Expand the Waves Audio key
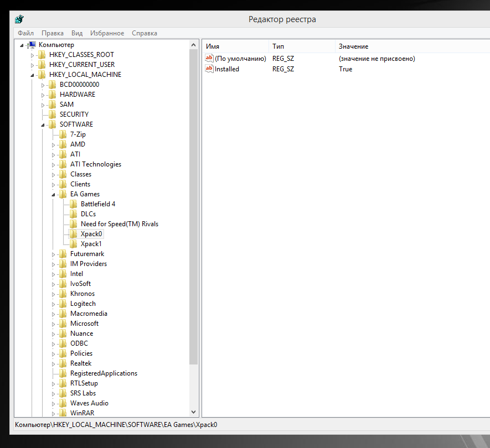Image resolution: width=490 pixels, height=448 pixels. tap(54, 404)
